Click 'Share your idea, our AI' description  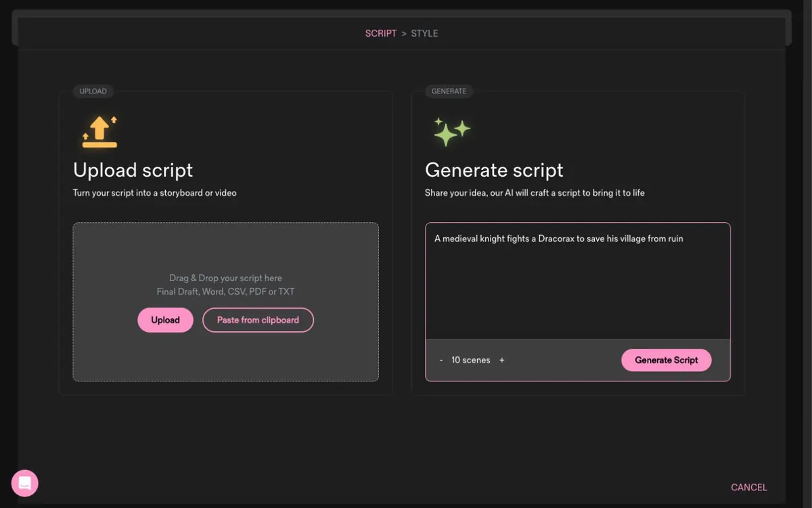535,193
